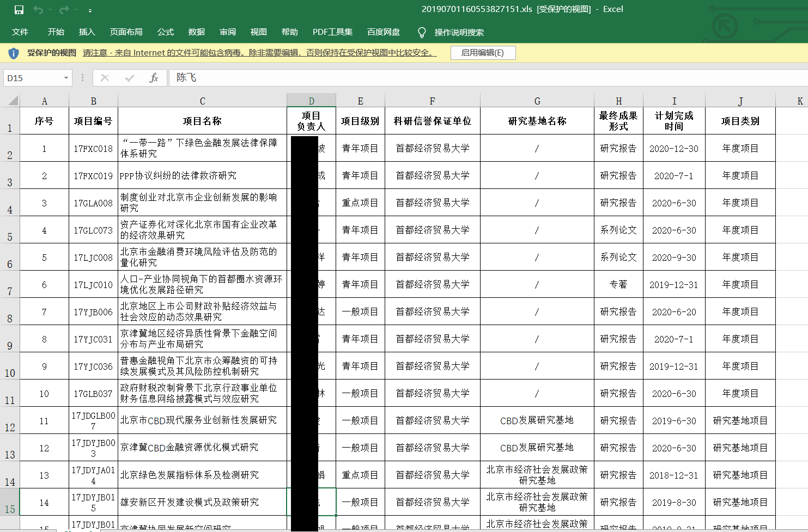
Task: Select row 8 header
Action: (x=10, y=311)
